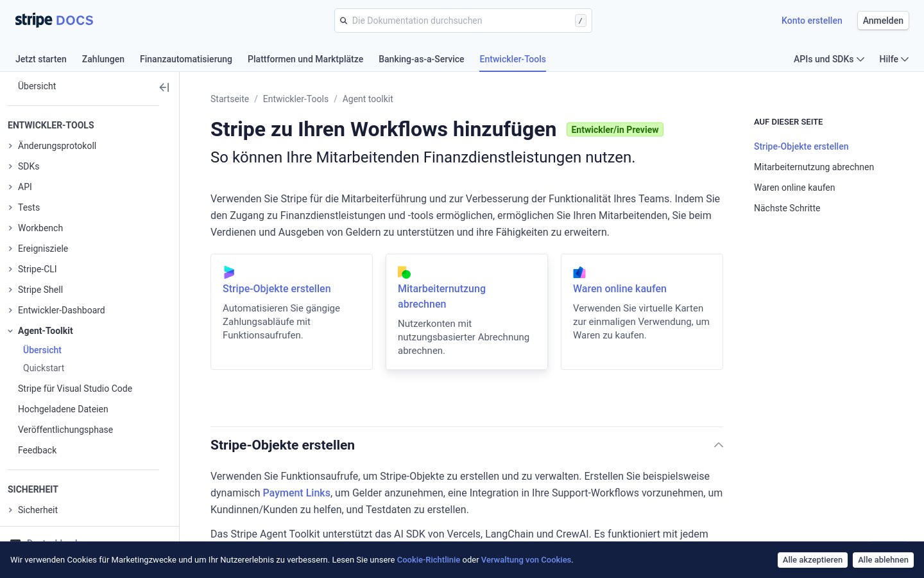Image resolution: width=924 pixels, height=578 pixels.
Task: Click the Konto erstellen link
Action: coord(812,21)
